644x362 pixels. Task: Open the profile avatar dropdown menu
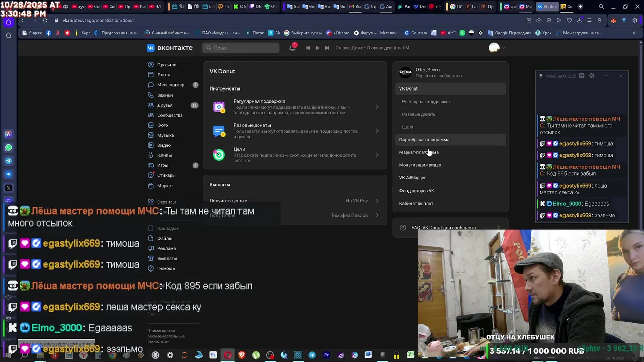point(497,48)
